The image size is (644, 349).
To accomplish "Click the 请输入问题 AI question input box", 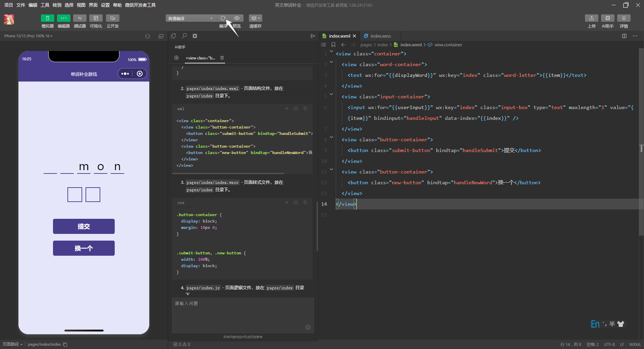I will (243, 315).
